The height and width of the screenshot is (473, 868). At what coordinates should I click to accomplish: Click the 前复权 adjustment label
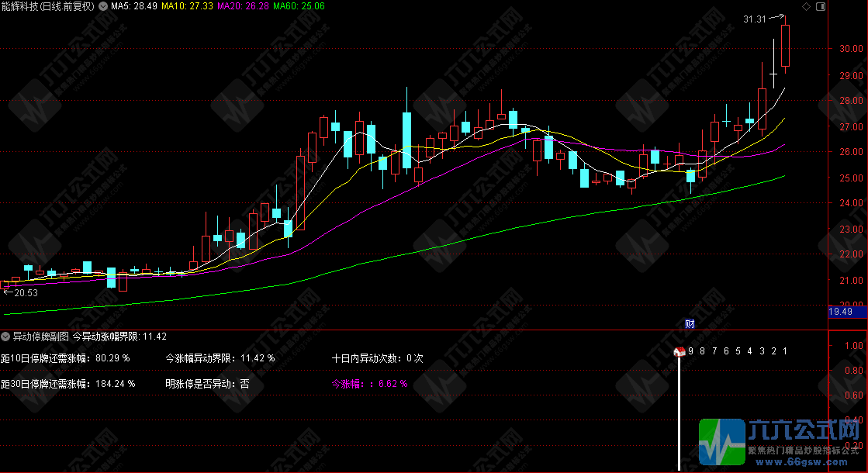(x=77, y=6)
